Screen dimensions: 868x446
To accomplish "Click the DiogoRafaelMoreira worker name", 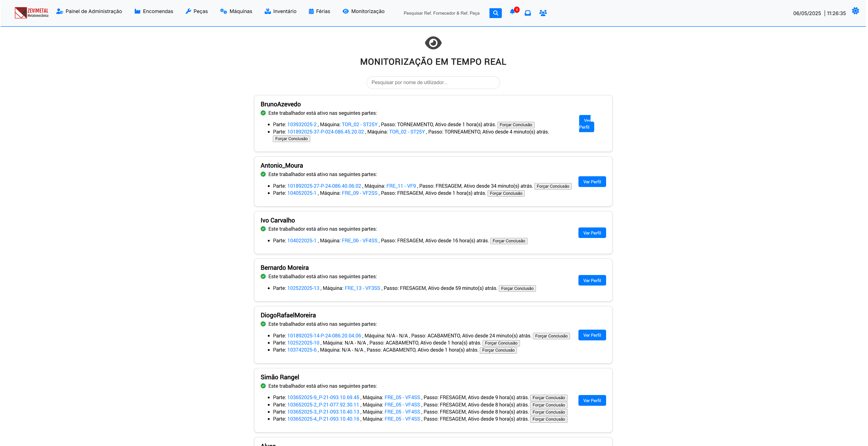I will 288,315.
